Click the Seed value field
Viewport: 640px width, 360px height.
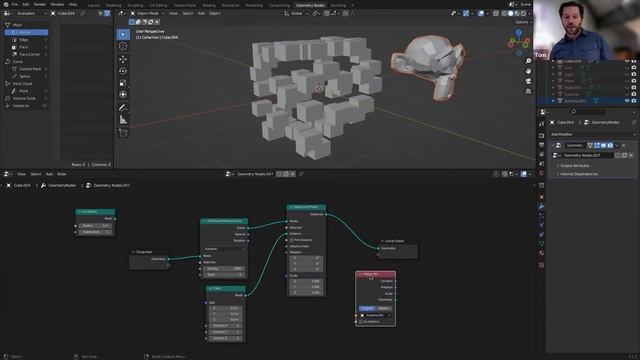(224, 275)
